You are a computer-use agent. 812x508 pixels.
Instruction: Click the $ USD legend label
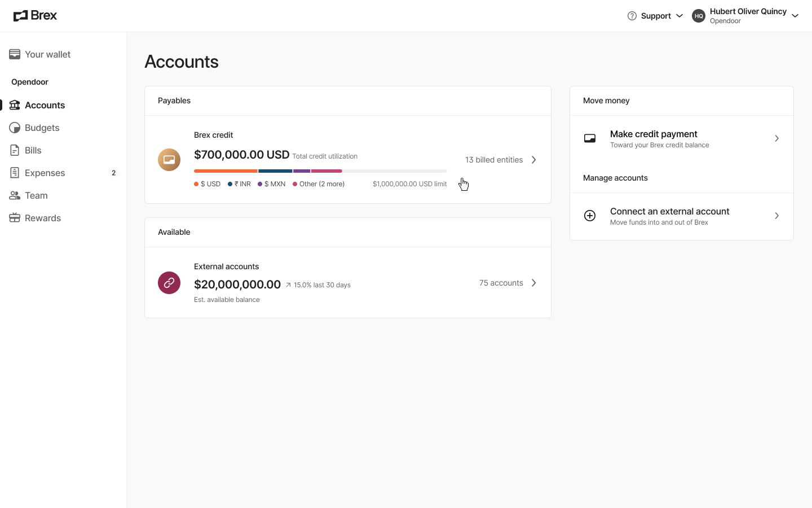click(x=210, y=184)
